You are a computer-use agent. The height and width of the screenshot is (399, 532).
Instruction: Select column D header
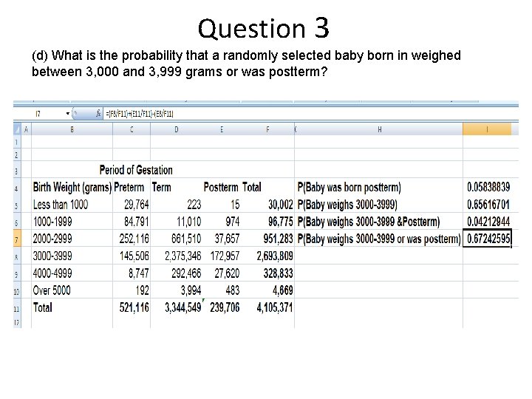[176, 129]
